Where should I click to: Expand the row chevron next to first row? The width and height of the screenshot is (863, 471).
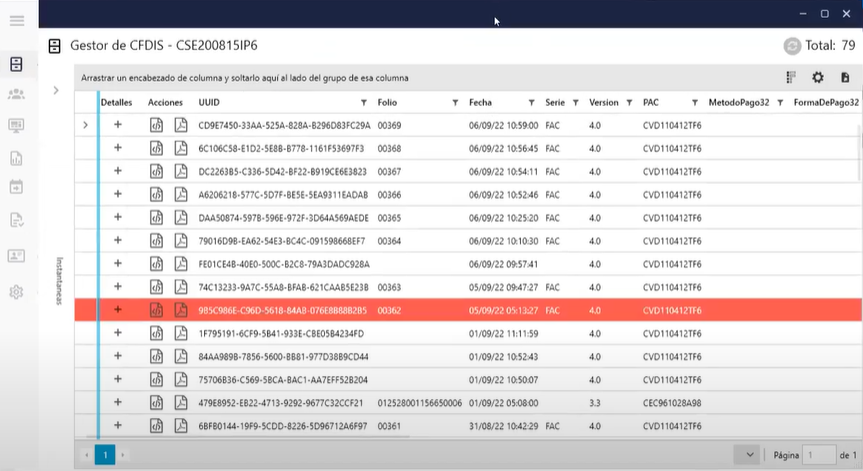tap(85, 125)
